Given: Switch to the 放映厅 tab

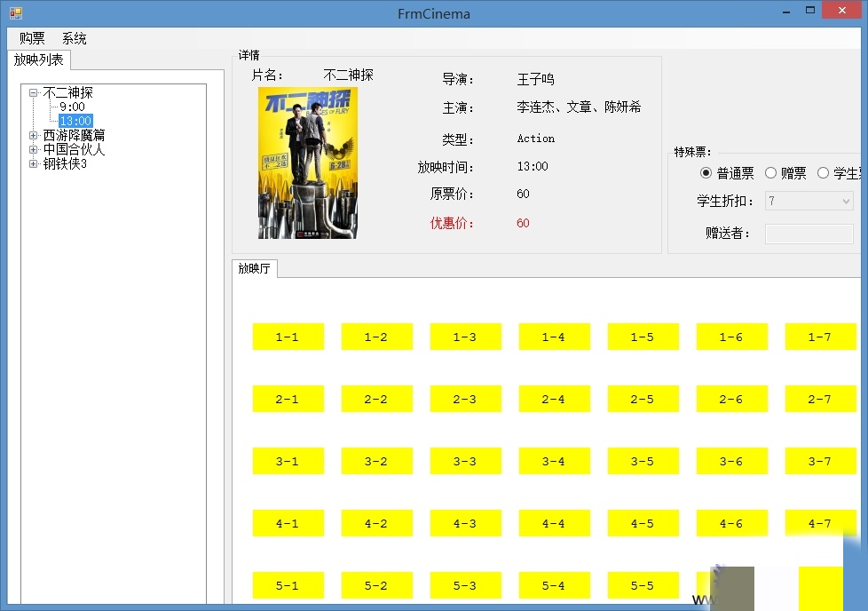Looking at the screenshot, I should 254,268.
